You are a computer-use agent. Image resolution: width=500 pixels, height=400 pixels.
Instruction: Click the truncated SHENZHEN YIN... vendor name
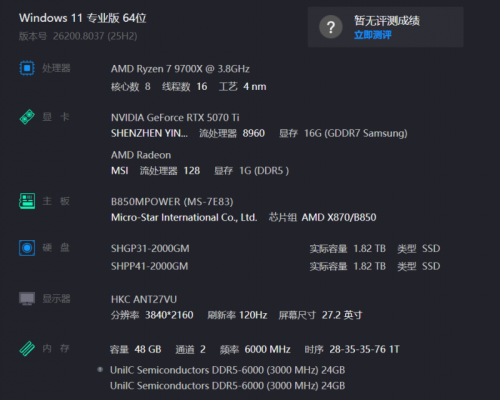(149, 133)
